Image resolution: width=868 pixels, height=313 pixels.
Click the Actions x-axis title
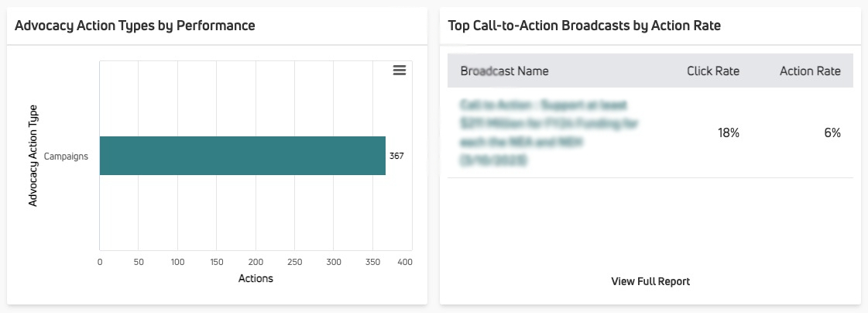[256, 278]
